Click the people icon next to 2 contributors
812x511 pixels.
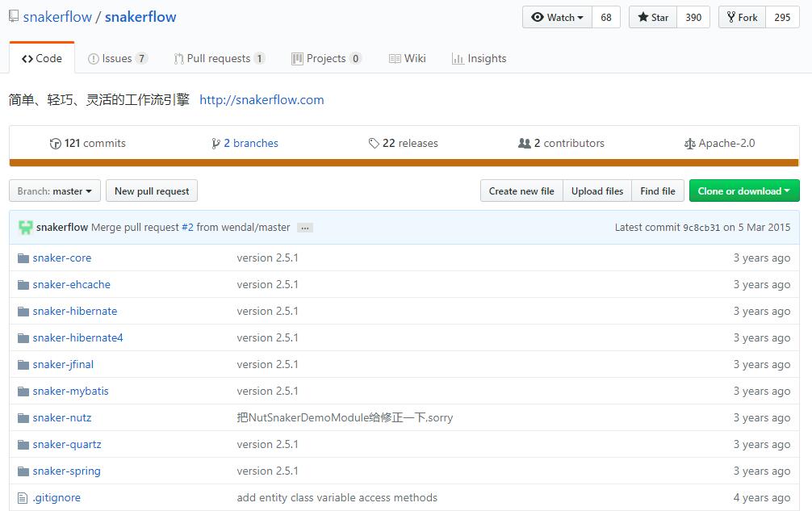[525, 144]
